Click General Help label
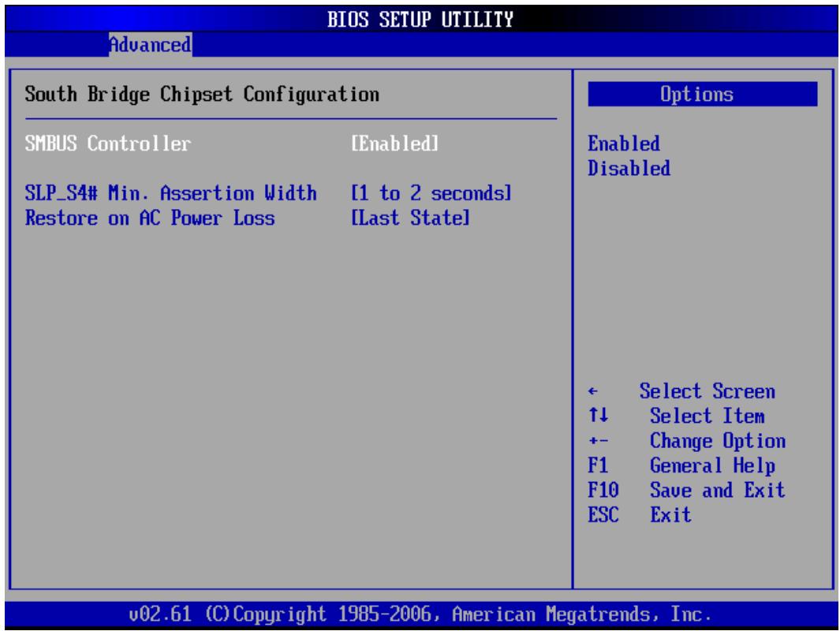Viewport: 840px width, 631px height. pyautogui.click(x=712, y=465)
